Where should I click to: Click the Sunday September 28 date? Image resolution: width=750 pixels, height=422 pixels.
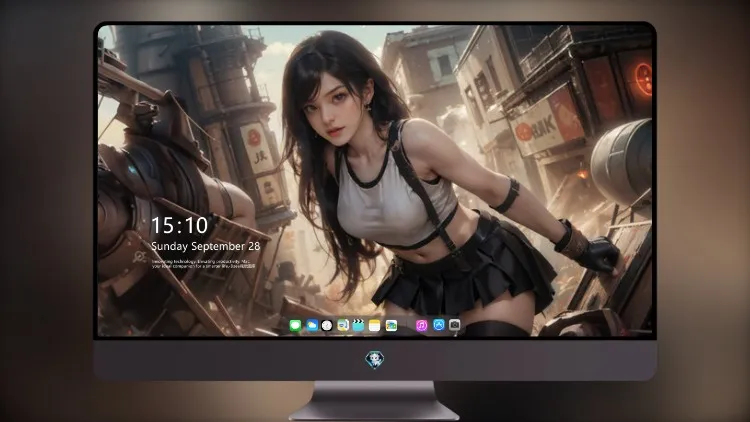coord(206,246)
